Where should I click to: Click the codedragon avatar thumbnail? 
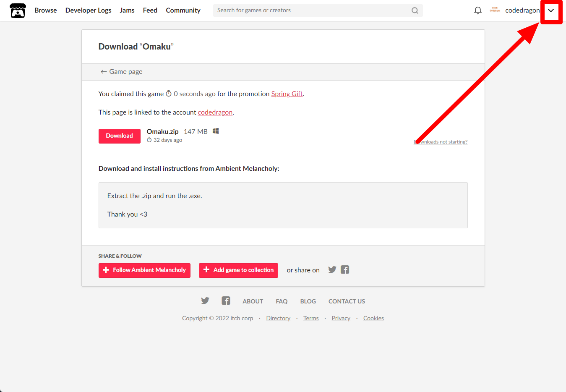495,10
